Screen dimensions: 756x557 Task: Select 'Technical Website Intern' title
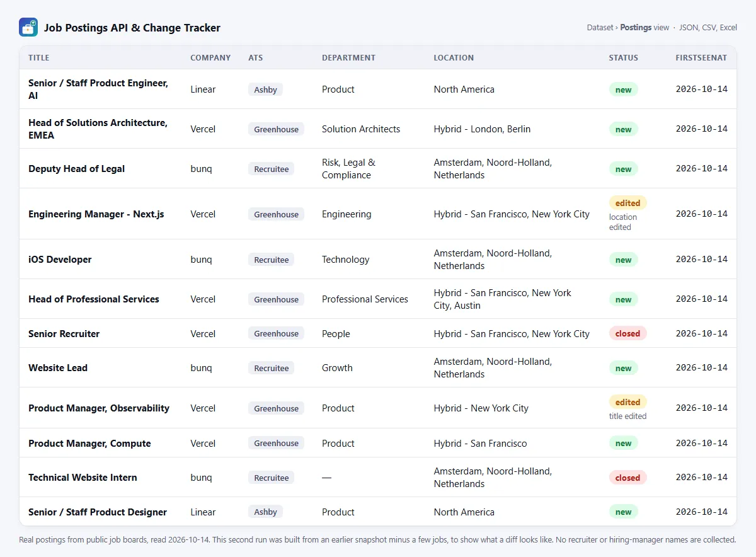click(x=83, y=478)
